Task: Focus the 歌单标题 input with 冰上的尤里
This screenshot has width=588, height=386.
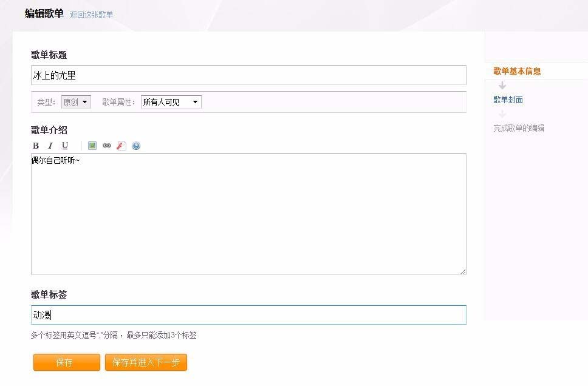Action: click(x=248, y=75)
